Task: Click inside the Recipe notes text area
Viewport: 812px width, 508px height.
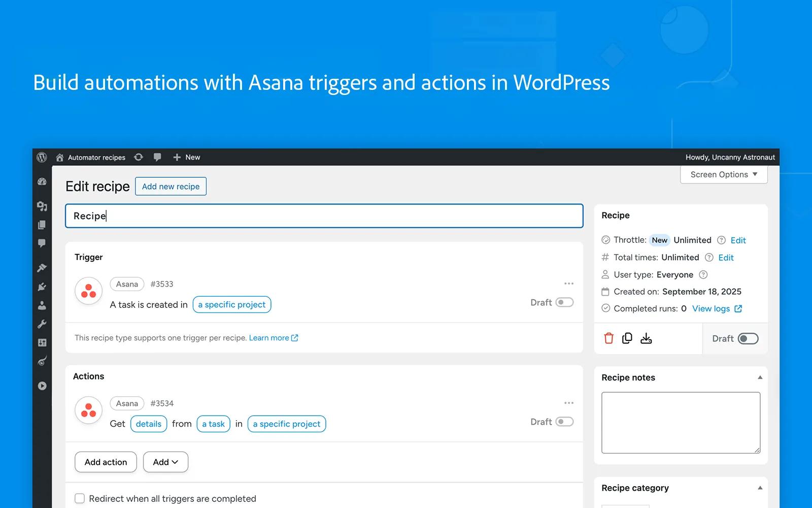Action: coord(681,422)
